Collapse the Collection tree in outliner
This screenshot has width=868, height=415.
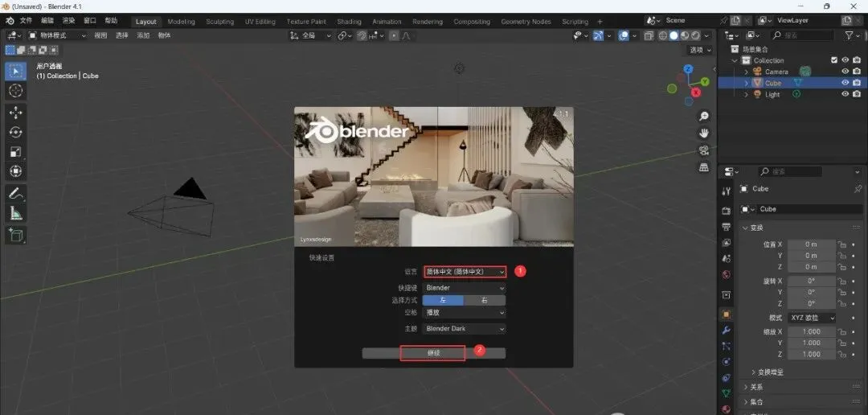click(735, 60)
